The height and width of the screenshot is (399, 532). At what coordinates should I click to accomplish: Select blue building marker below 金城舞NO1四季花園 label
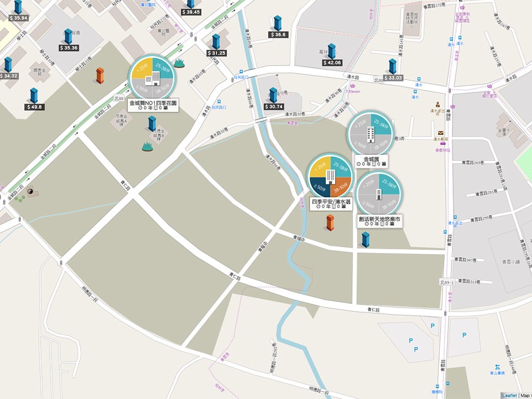coord(152,124)
